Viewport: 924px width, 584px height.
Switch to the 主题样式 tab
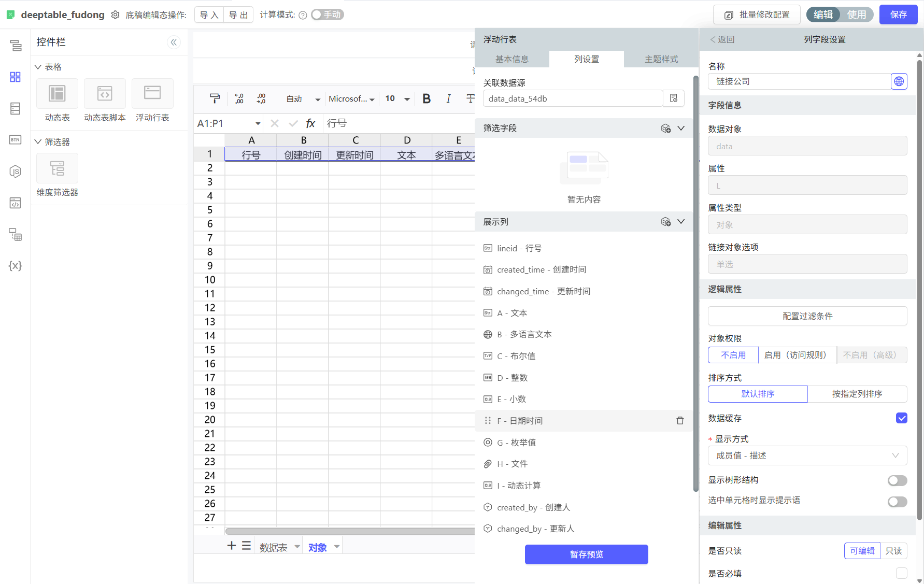[x=661, y=59]
